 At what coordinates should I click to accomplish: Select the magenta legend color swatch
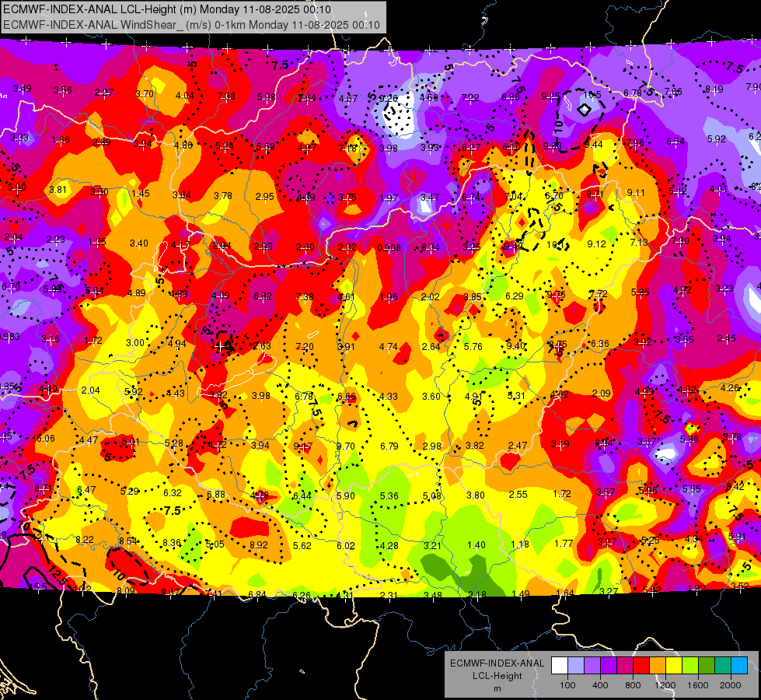coord(625,666)
